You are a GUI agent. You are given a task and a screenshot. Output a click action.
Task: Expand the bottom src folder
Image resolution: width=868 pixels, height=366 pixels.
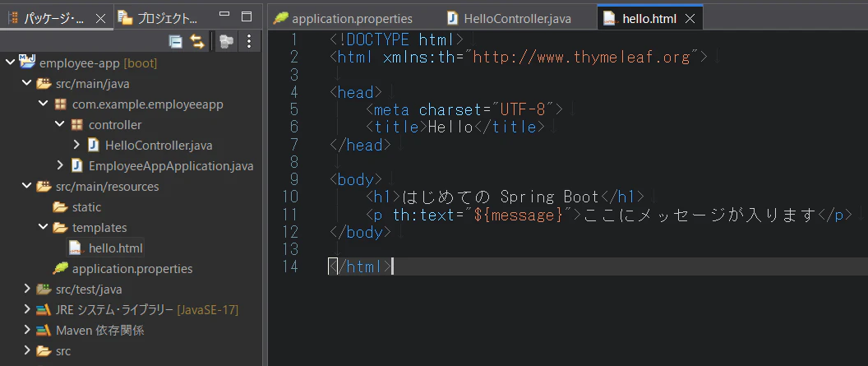tap(26, 350)
